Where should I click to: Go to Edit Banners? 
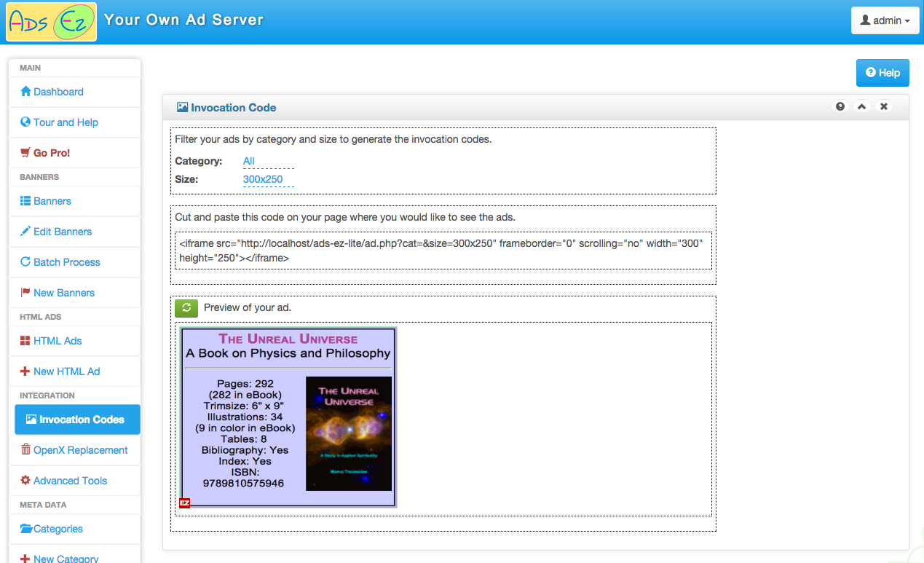click(74, 232)
